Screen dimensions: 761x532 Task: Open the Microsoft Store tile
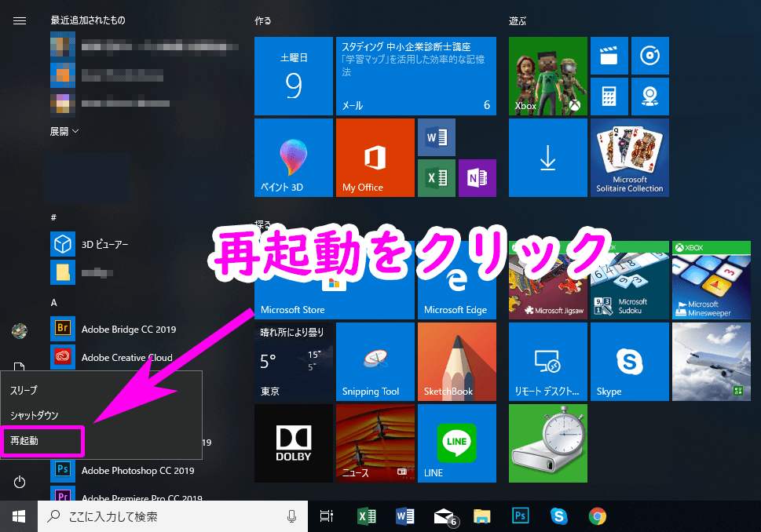pyautogui.click(x=335, y=280)
